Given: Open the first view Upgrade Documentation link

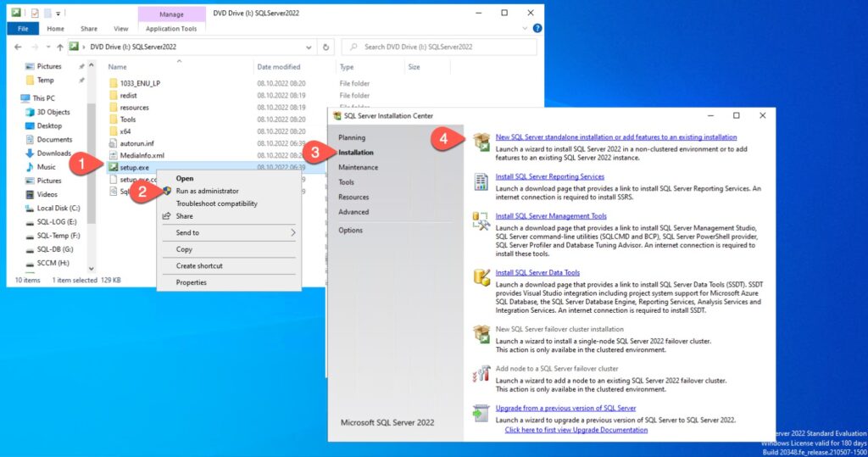Looking at the screenshot, I should (x=576, y=430).
